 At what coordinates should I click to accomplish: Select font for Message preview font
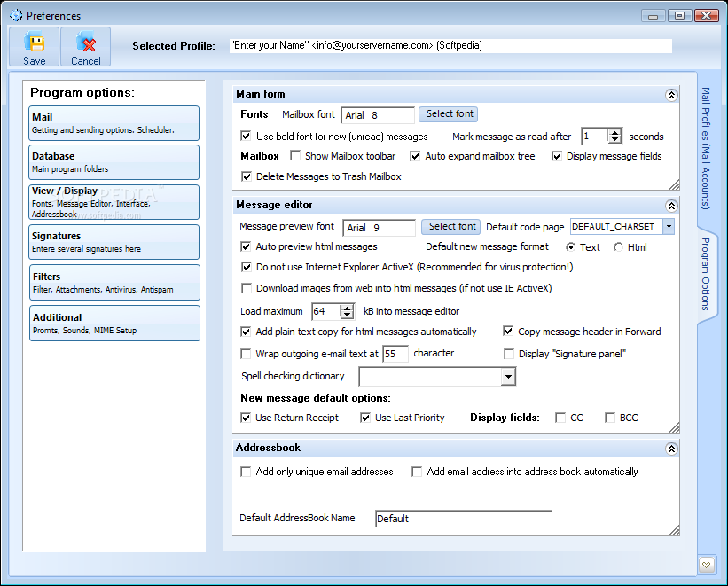tap(450, 227)
